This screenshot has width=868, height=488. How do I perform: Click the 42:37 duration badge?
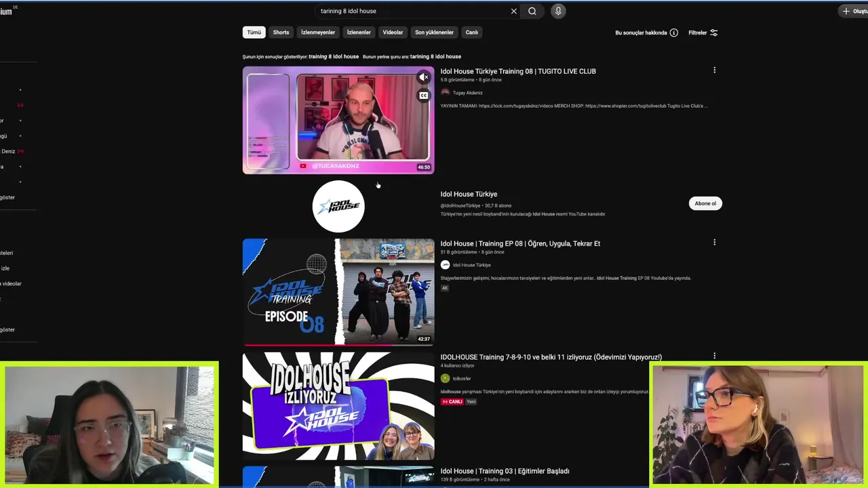(424, 339)
